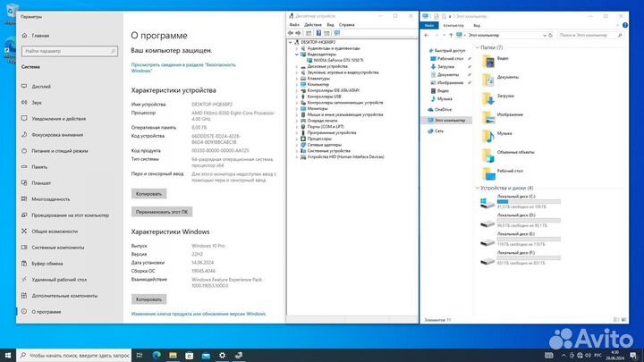Click the properties icon in Device Manager toolbar
Viewport: 644px width, 362px height.
pyautogui.click(x=309, y=33)
